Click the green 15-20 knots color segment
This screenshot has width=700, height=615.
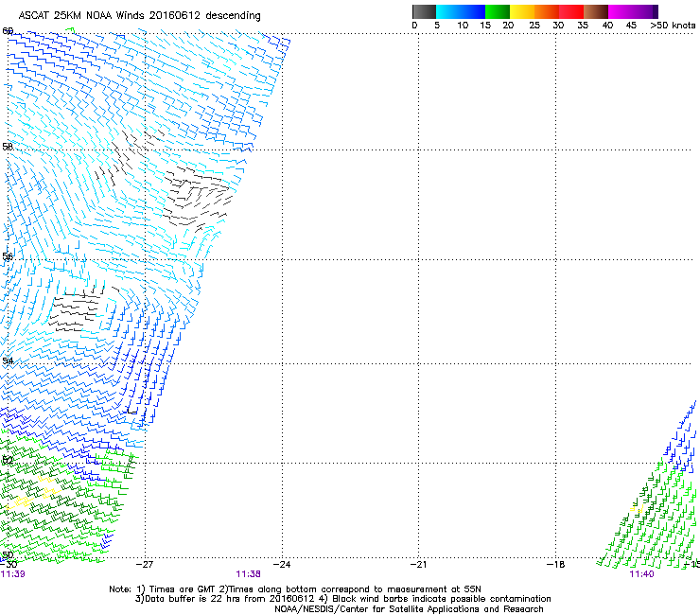(x=498, y=11)
